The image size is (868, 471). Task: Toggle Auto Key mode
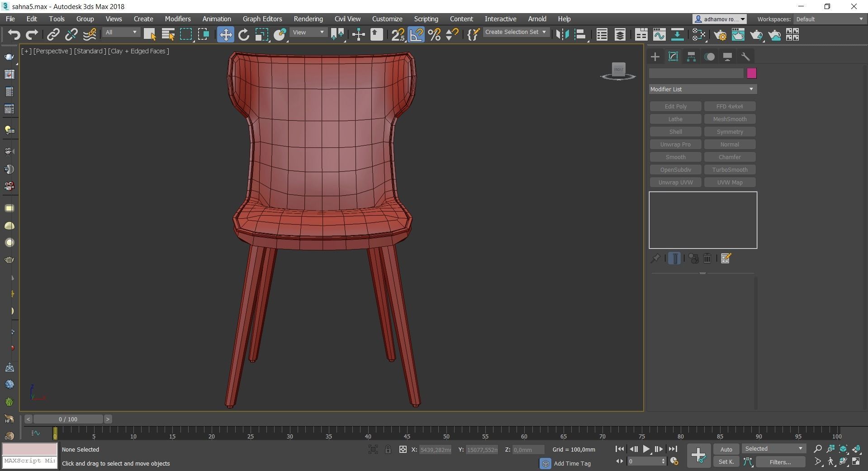(x=726, y=449)
